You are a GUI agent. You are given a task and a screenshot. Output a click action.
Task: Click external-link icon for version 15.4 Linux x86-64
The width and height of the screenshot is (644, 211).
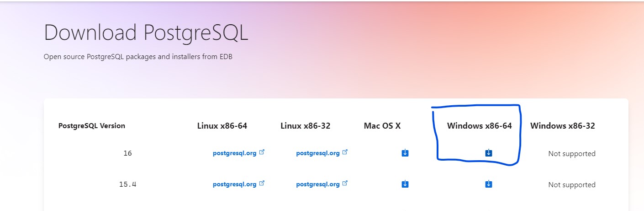(x=262, y=184)
